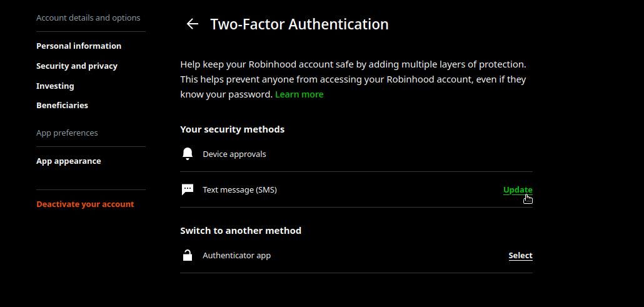Click the Switch to another method heading
The image size is (644, 307).
coord(241,230)
